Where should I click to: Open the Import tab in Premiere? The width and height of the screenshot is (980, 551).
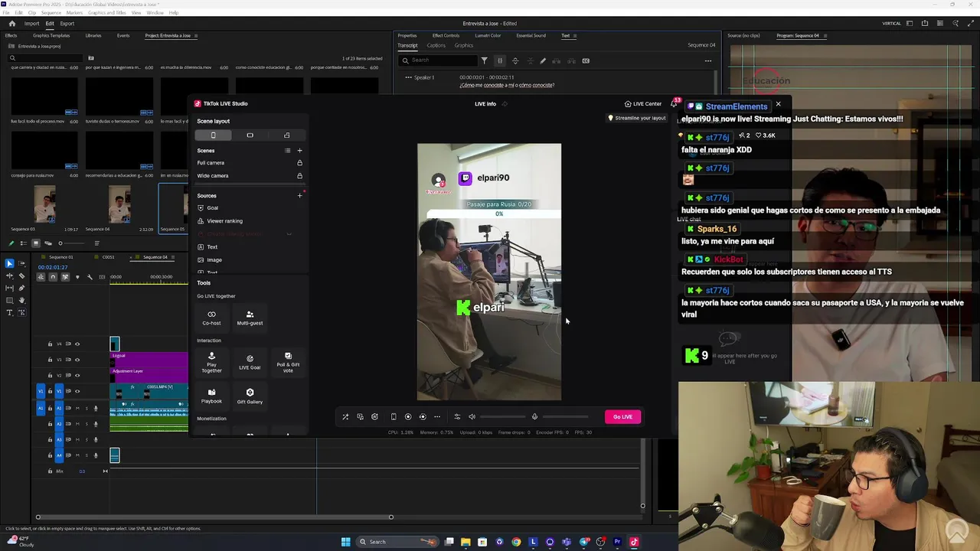(31, 24)
